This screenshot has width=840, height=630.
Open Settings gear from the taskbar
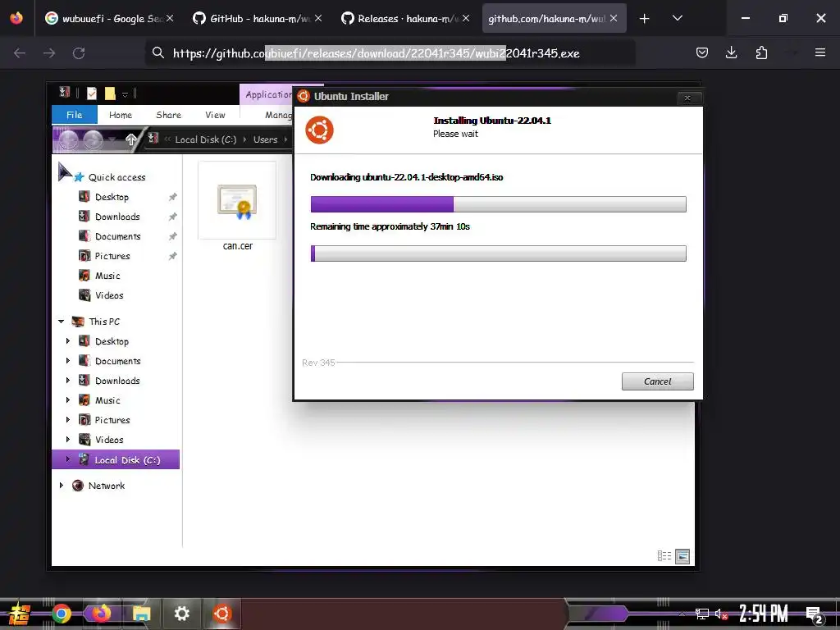[x=181, y=614]
